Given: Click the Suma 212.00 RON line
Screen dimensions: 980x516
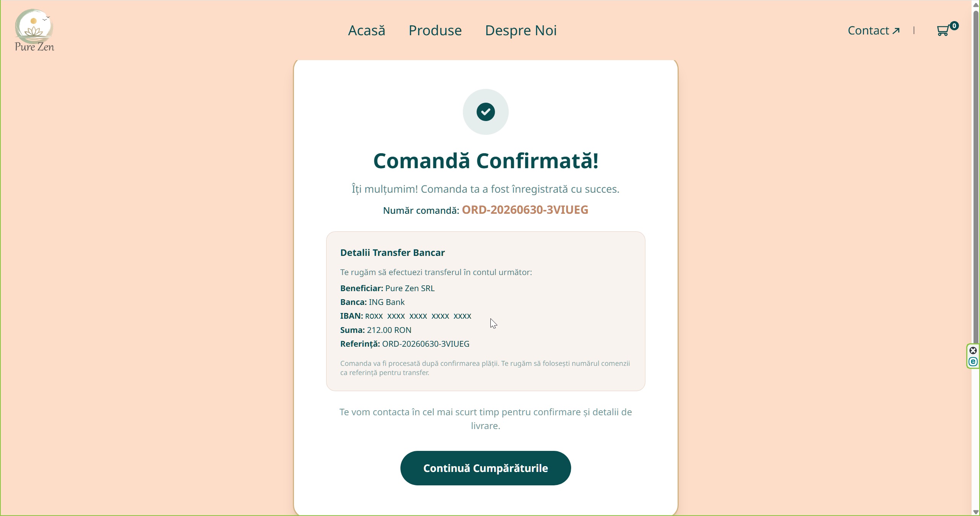Looking at the screenshot, I should (376, 330).
